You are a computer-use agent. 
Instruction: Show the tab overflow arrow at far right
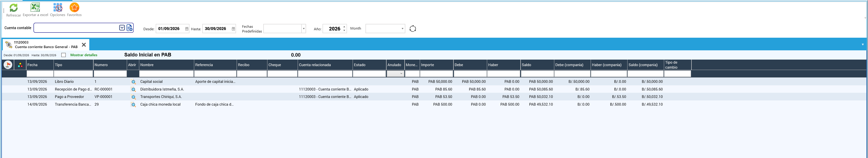coord(863,44)
